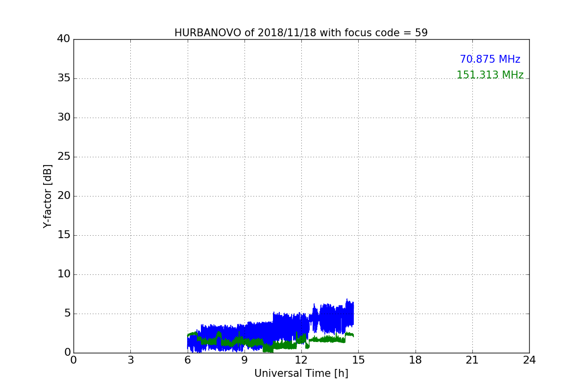Image resolution: width=588 pixels, height=392 pixels.
Task: Click the y-axis tick label 40
Action: (x=63, y=39)
